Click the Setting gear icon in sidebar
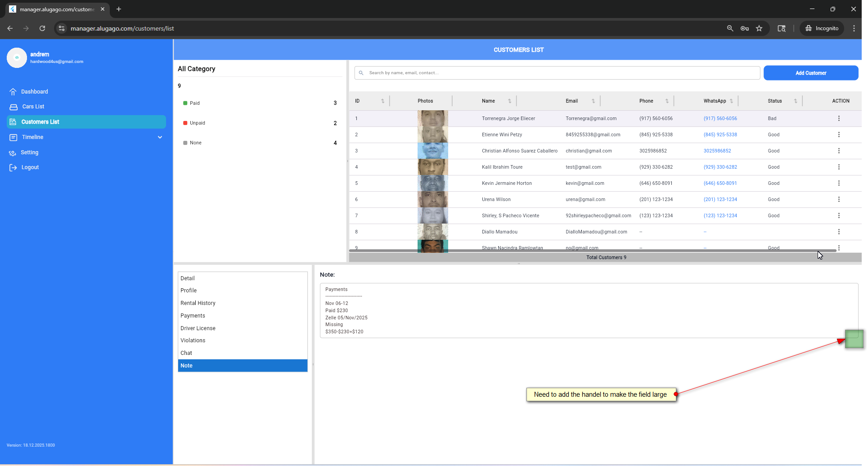 click(x=13, y=153)
